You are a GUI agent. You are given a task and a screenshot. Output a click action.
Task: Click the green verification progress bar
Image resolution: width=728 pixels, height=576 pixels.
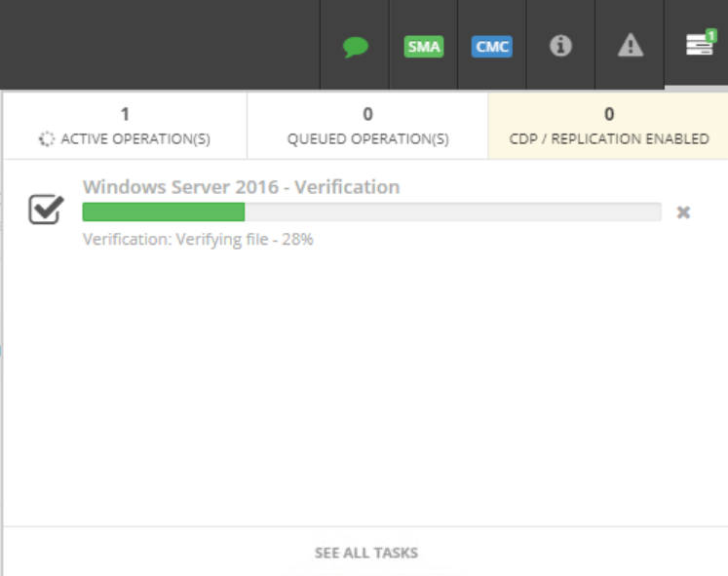coord(164,212)
